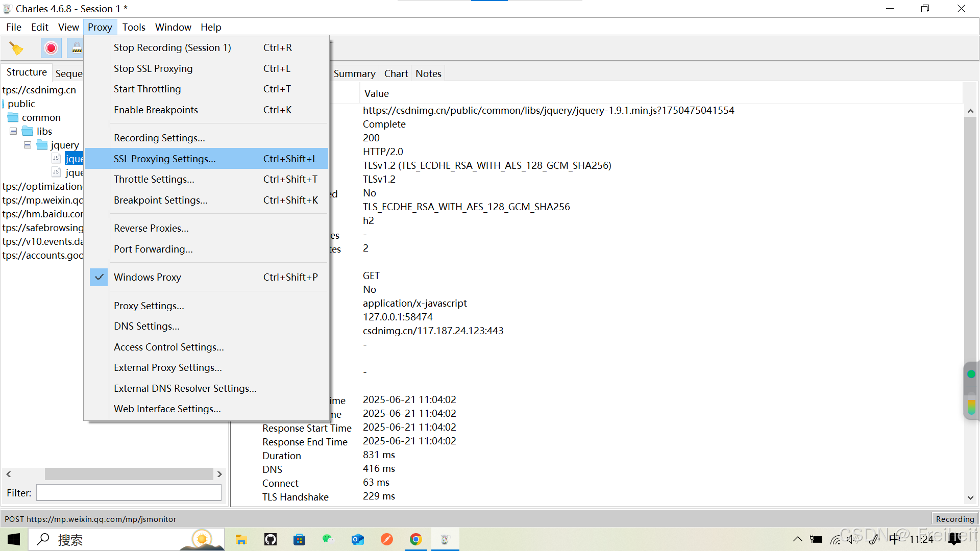Open Breakpoint Settings...
This screenshot has height=551, width=980.
click(x=206, y=200)
